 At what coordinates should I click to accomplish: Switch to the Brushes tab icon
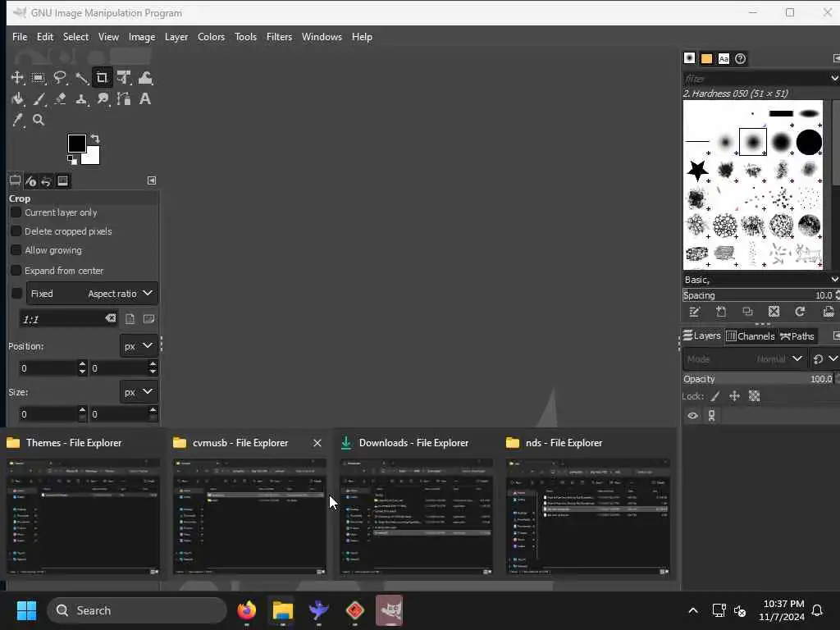(689, 58)
